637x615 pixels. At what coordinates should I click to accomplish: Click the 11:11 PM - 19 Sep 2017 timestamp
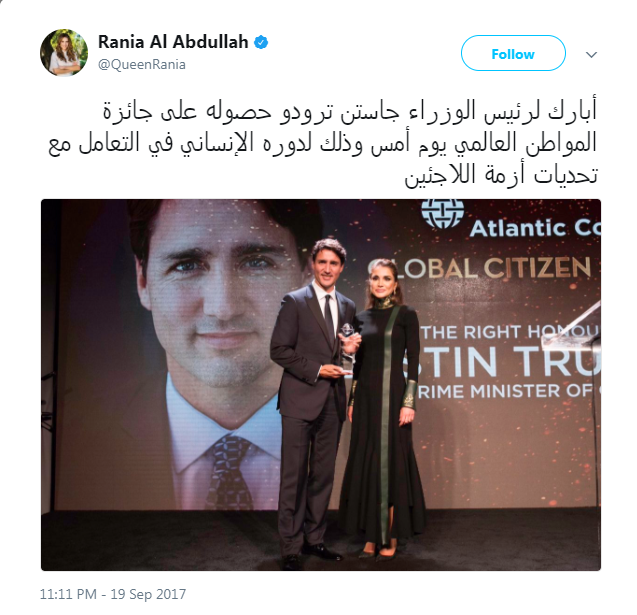[113, 594]
